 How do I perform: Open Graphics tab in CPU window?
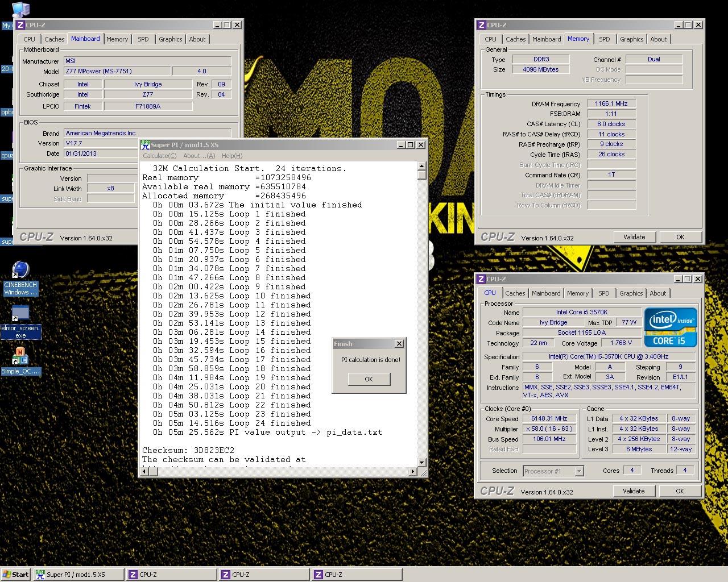click(x=631, y=293)
